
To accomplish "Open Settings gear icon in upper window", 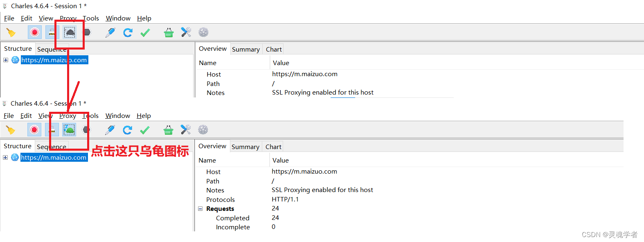I will coord(203,32).
